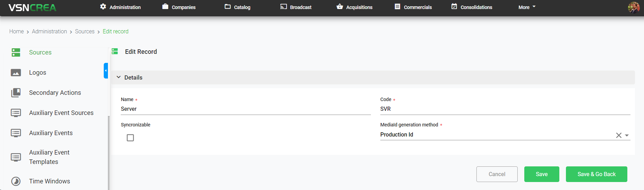Click the Sources server icon in sidebar
This screenshot has height=190, width=644.
click(x=16, y=52)
